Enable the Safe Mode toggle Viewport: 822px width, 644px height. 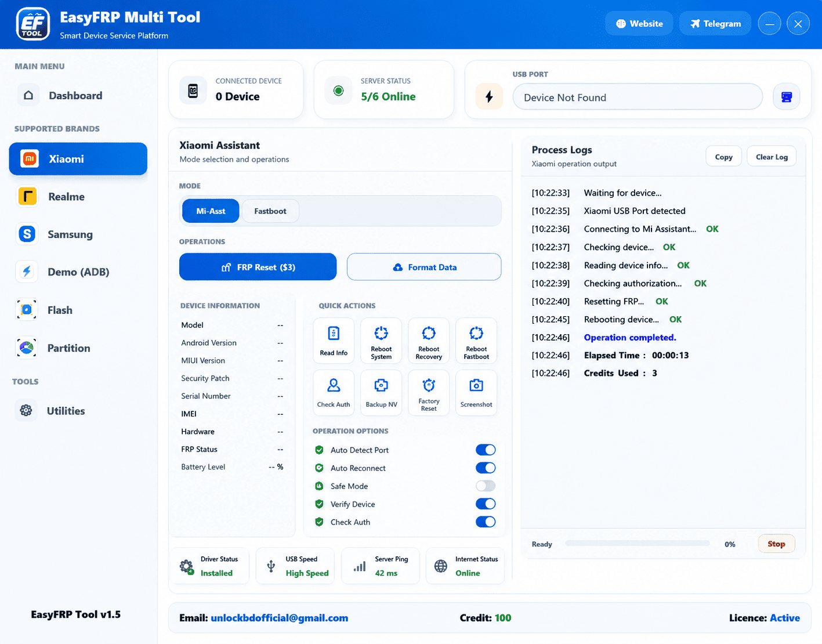coord(486,486)
